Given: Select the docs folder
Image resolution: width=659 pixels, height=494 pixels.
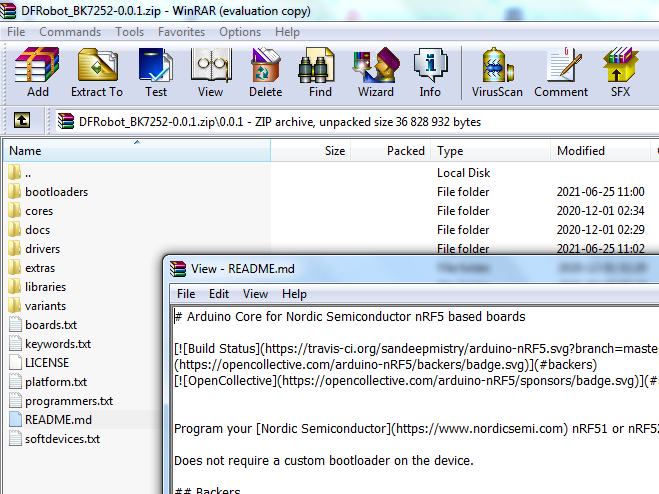Looking at the screenshot, I should tap(29, 230).
